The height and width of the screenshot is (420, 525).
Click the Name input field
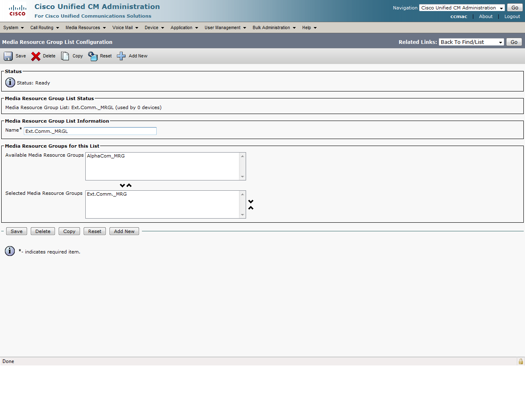(x=90, y=131)
